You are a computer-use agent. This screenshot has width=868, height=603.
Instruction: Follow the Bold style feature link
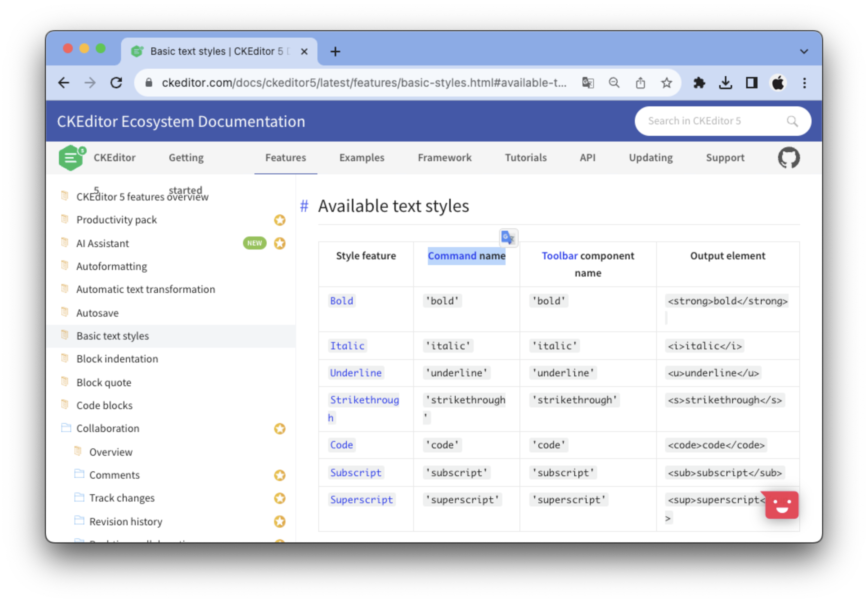341,301
